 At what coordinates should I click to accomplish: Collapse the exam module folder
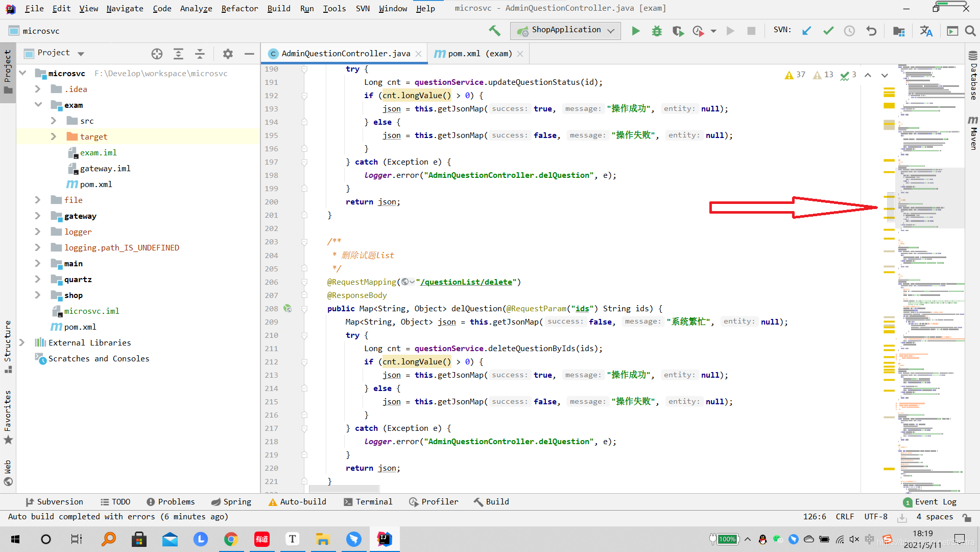pos(38,105)
